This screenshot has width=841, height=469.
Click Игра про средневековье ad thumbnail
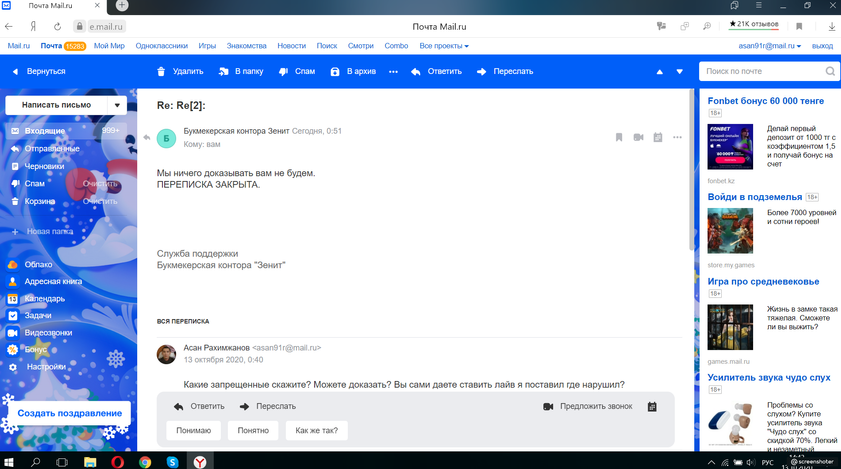[x=730, y=327]
